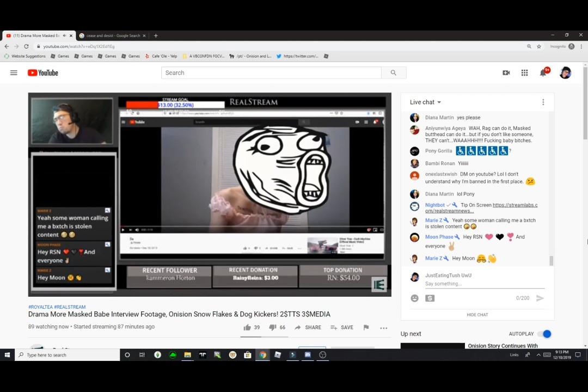Open the /pt/ - Onision bookmark
Viewport: 588px width, 392px height.
point(250,56)
